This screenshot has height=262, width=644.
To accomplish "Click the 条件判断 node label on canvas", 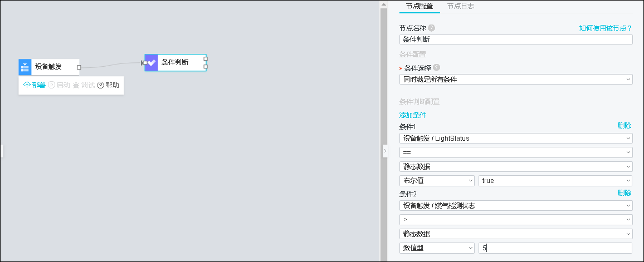I will pyautogui.click(x=175, y=62).
